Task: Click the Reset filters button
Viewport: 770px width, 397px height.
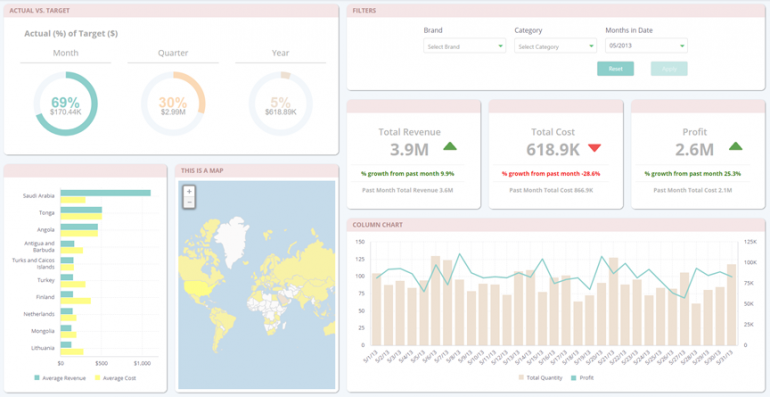Action: [x=615, y=69]
